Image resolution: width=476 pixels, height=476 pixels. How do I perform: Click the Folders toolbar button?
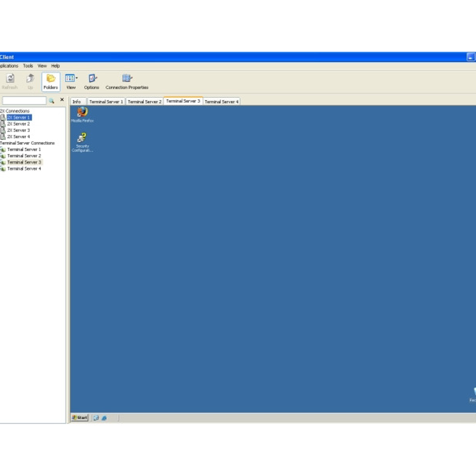(x=51, y=82)
